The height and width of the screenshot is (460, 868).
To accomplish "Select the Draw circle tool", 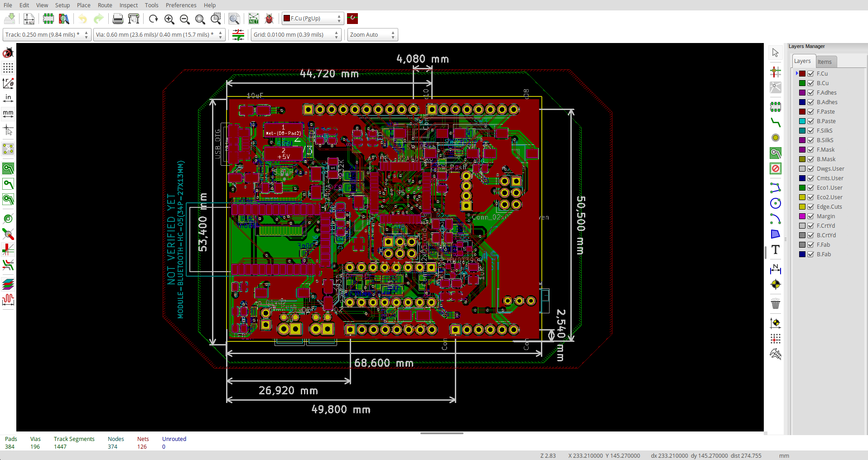I will 776,203.
